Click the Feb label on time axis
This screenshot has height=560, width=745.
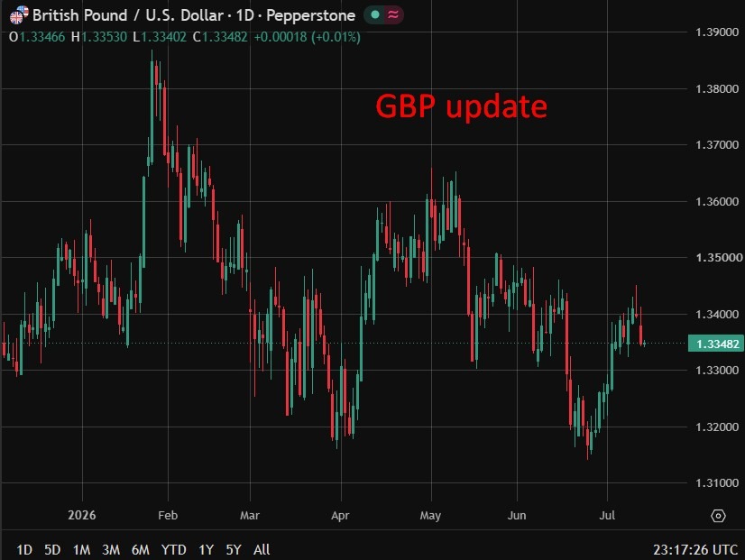click(168, 515)
